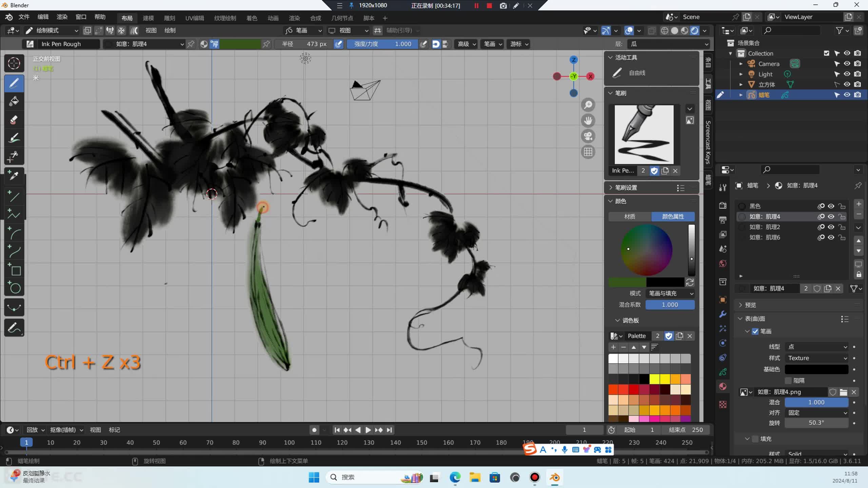Viewport: 868px width, 488px height.
Task: Enable the 阻隔 holdout checkbox
Action: 788,381
